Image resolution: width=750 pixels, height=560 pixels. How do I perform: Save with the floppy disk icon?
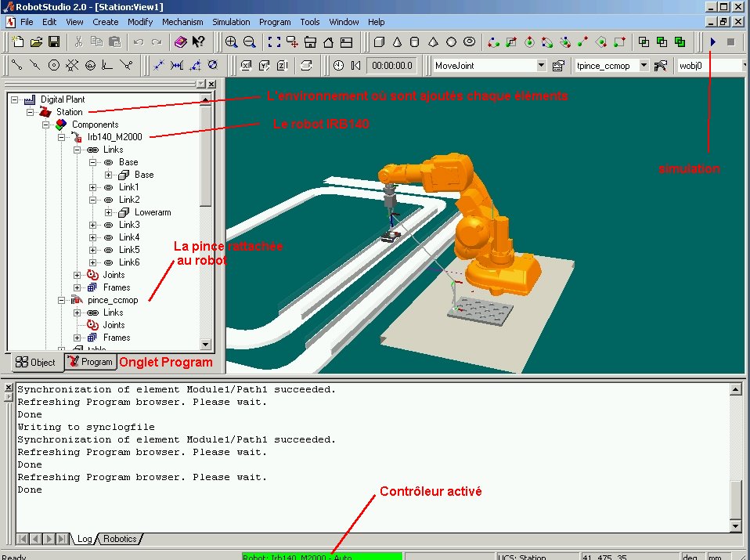[x=54, y=42]
